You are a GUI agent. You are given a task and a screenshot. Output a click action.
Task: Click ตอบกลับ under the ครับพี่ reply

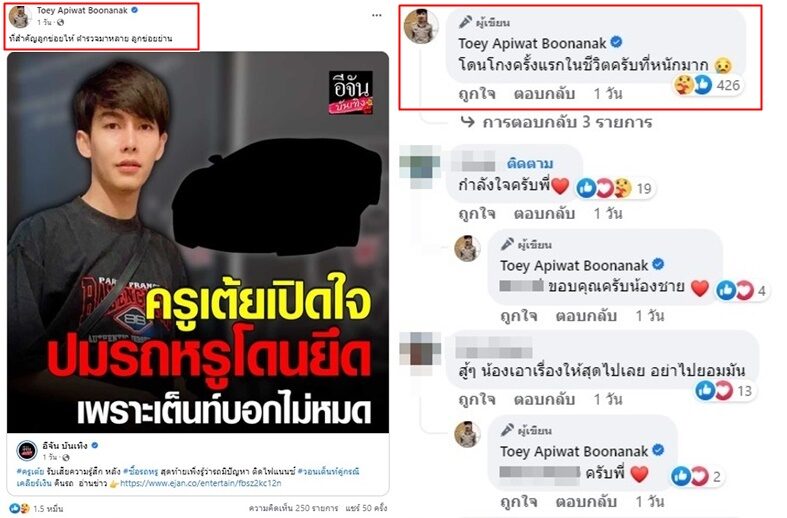click(586, 501)
